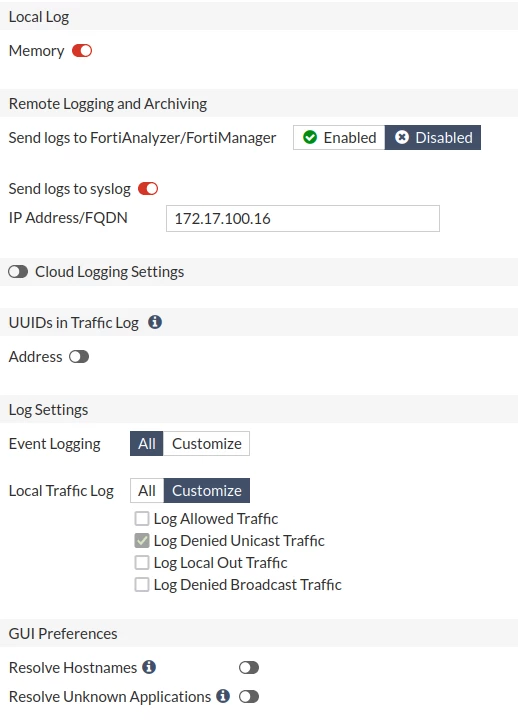Disable the Send logs to syslog switch
This screenshot has width=518, height=726.
pyautogui.click(x=148, y=188)
